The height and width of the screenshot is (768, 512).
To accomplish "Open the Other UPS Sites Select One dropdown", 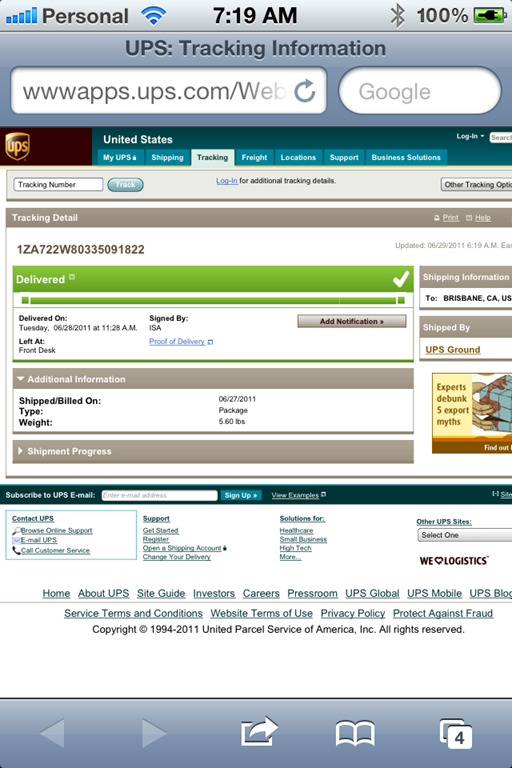I will [464, 535].
